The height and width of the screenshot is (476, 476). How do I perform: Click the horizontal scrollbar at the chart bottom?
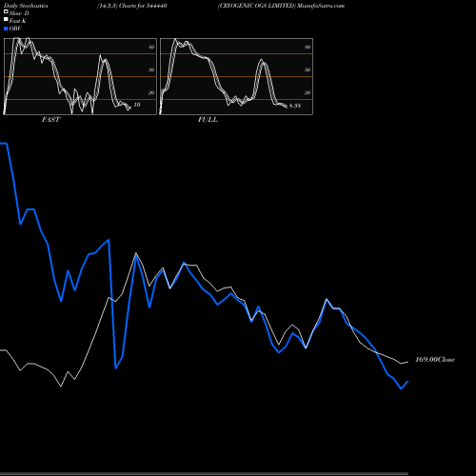coord(204,473)
